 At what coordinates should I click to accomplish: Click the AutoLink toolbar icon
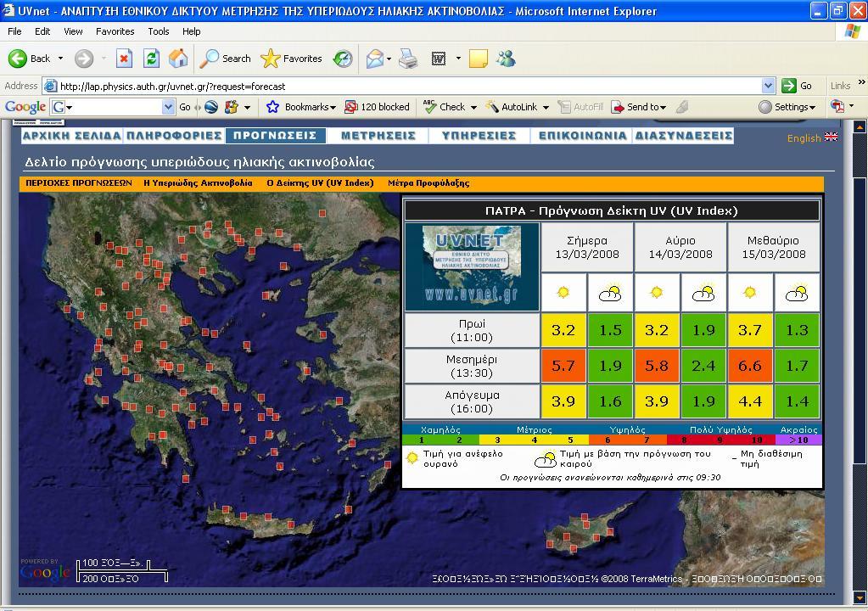(491, 107)
